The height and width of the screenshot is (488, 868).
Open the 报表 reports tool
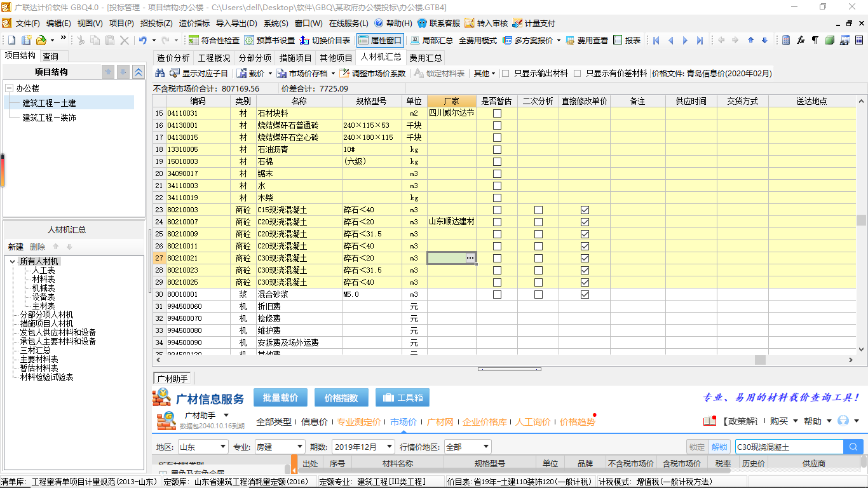[627, 40]
